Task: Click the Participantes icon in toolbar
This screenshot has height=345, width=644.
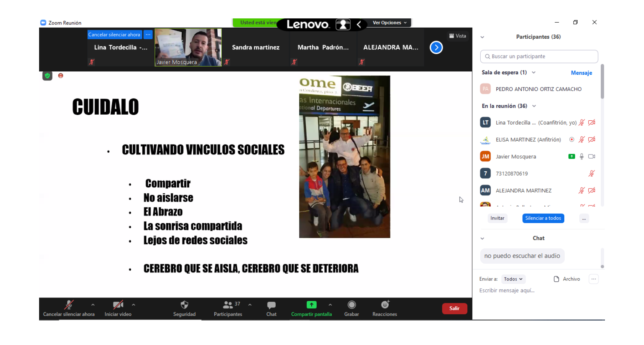Action: click(x=228, y=305)
